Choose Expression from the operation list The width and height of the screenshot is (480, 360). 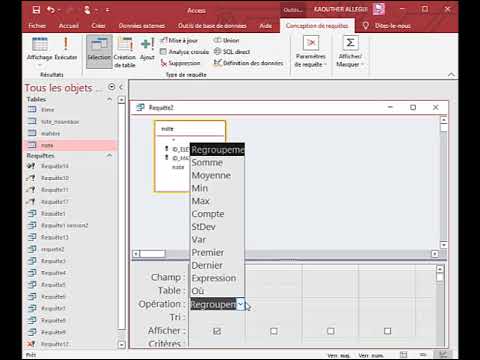coord(217,278)
